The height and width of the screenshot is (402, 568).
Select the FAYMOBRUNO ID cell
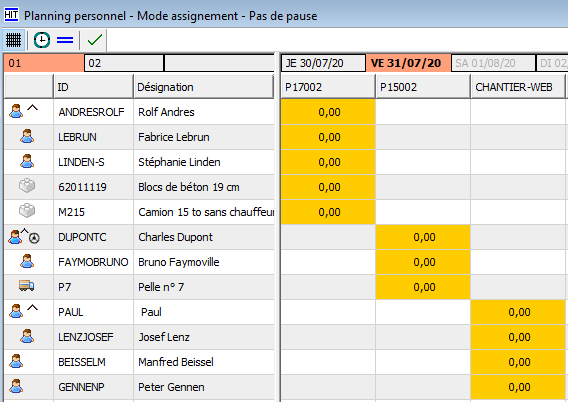click(93, 262)
